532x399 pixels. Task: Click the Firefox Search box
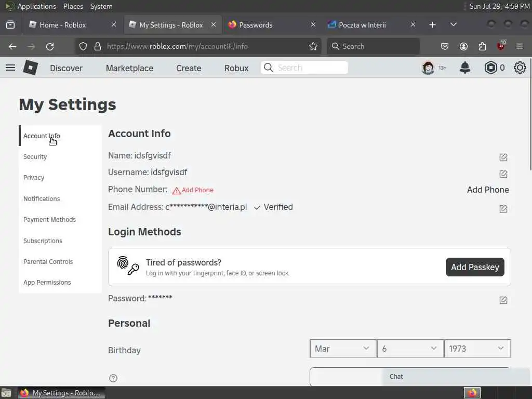pos(373,46)
